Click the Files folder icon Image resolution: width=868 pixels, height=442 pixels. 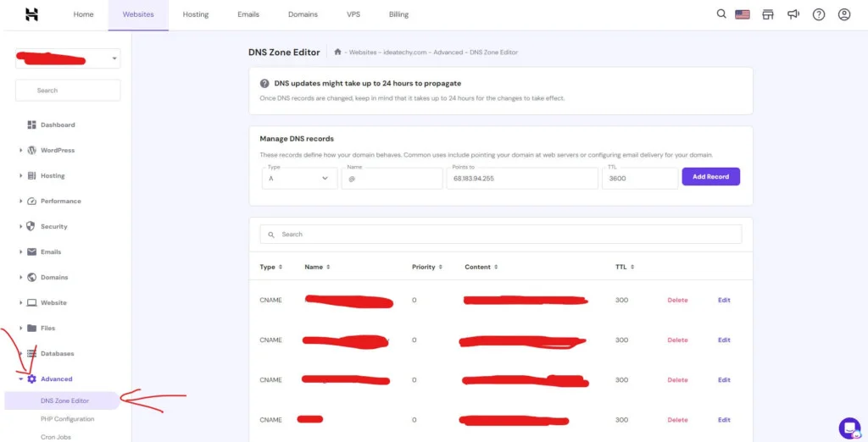[31, 328]
